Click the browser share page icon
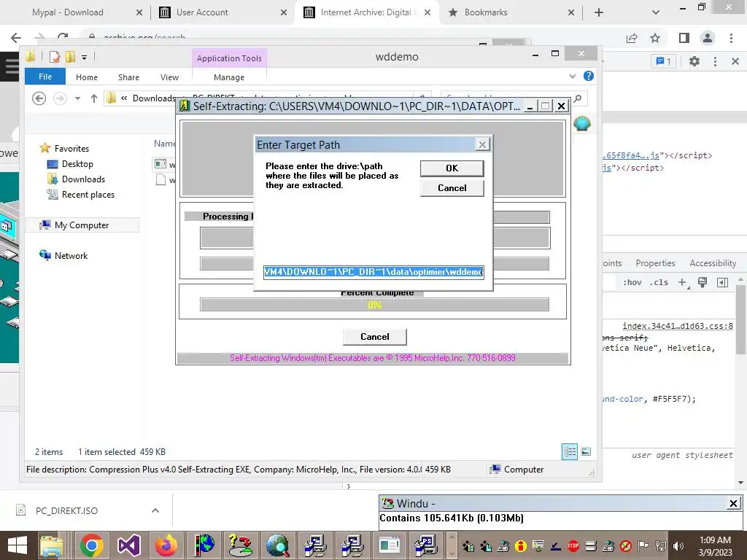Image resolution: width=747 pixels, height=560 pixels. click(x=632, y=38)
